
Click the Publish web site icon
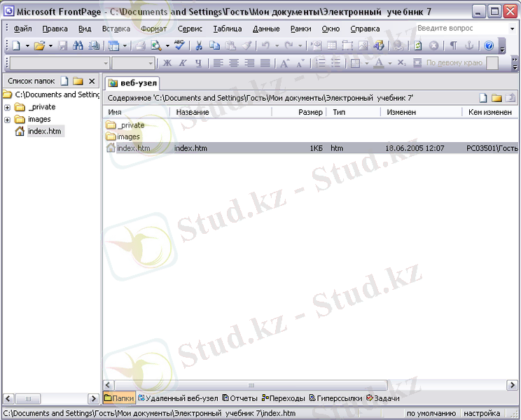pos(94,45)
